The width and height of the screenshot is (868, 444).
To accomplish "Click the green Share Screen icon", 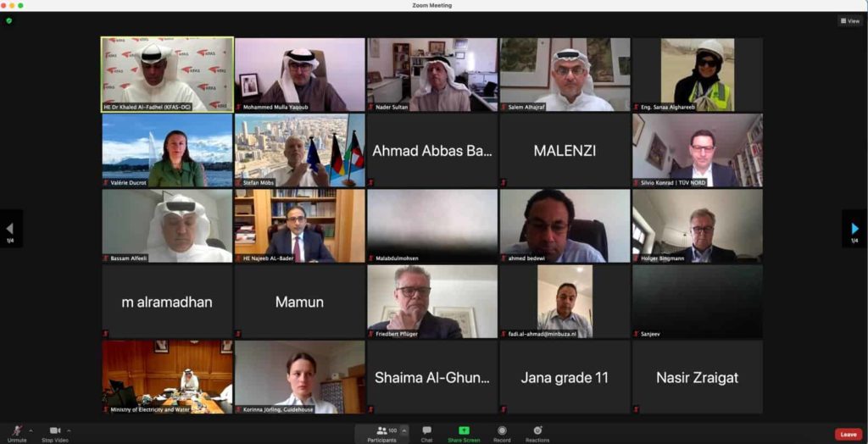I will 464,430.
